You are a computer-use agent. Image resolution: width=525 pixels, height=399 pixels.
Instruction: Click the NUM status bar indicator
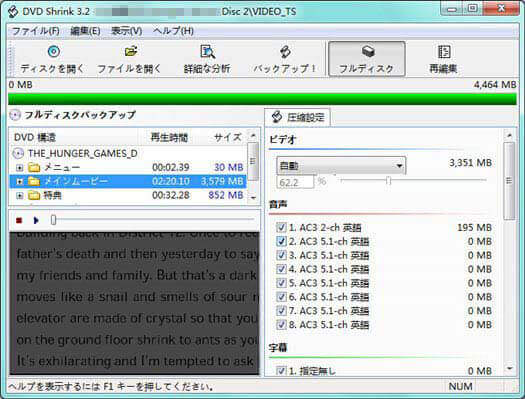click(461, 387)
